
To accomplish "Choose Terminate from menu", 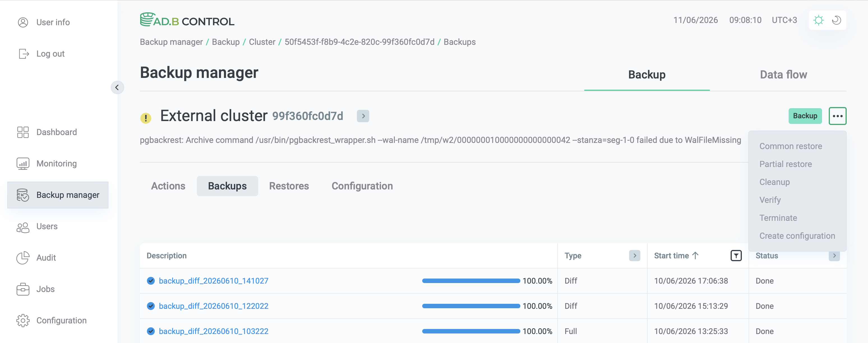I will (x=778, y=218).
